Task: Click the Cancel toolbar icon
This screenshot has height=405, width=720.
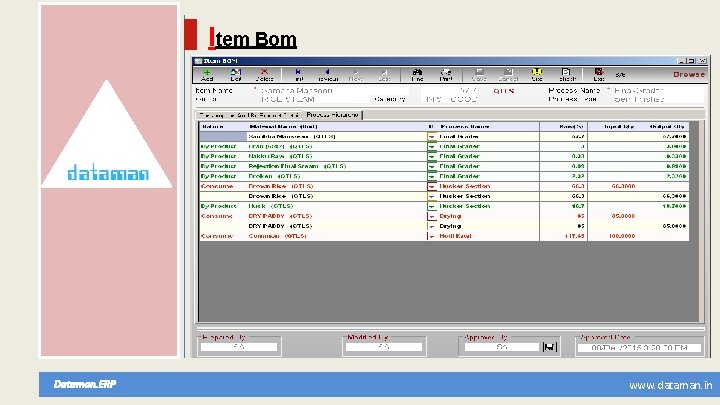Action: [x=508, y=72]
